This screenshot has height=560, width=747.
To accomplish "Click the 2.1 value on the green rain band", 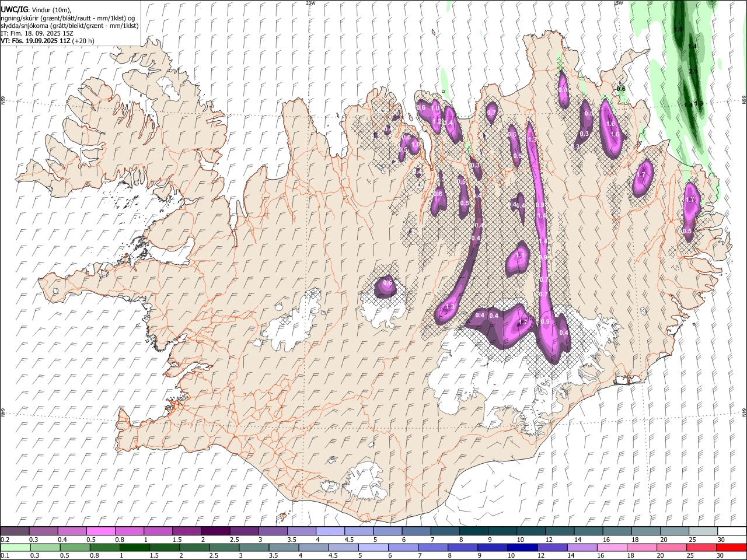I will [693, 71].
